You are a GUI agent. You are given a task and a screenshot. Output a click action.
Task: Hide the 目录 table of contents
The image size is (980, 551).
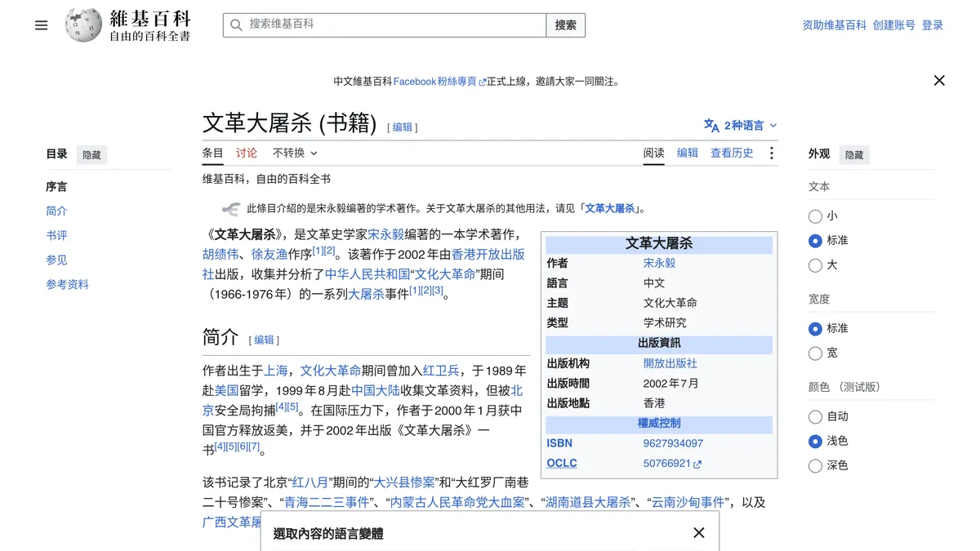click(91, 154)
